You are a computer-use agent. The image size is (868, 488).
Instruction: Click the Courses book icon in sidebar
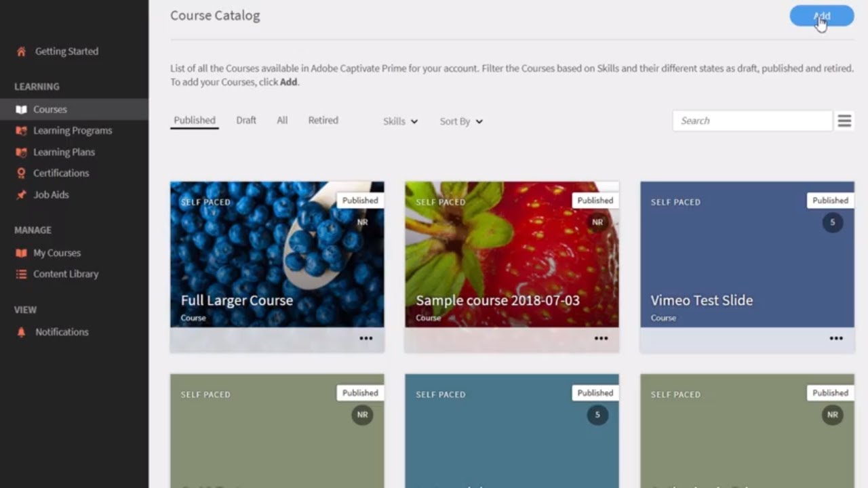coord(21,109)
